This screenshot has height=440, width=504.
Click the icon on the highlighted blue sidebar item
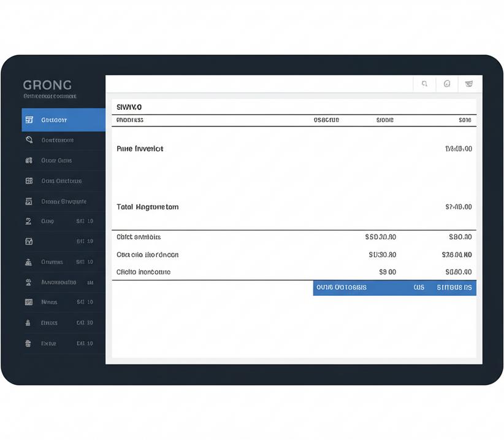click(x=29, y=120)
